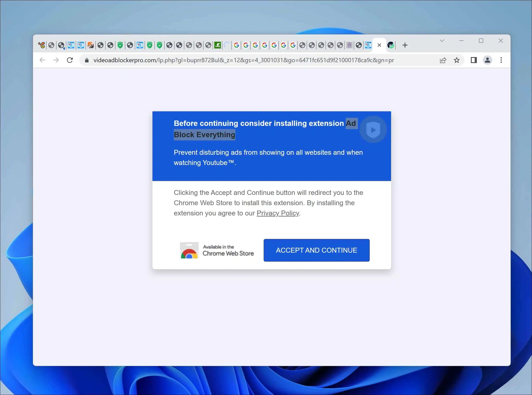Open the Chrome side panel
The image size is (532, 395).
point(474,60)
